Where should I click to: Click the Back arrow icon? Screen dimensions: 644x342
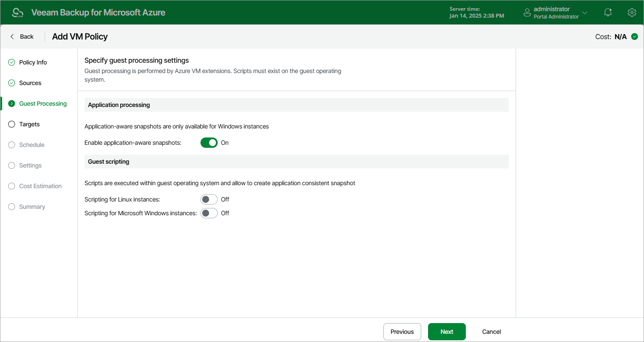tap(12, 37)
